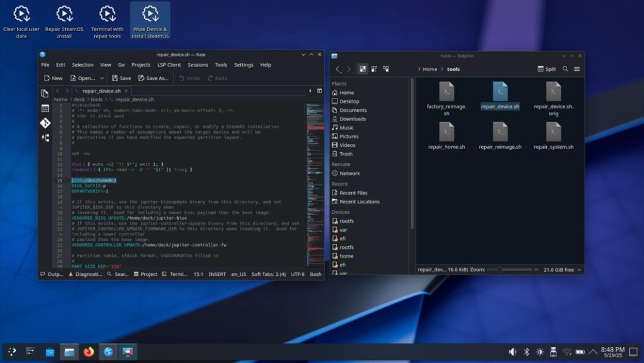This screenshot has width=644, height=363.
Task: Toggle the Output panel in Kate's status bar
Action: point(52,274)
